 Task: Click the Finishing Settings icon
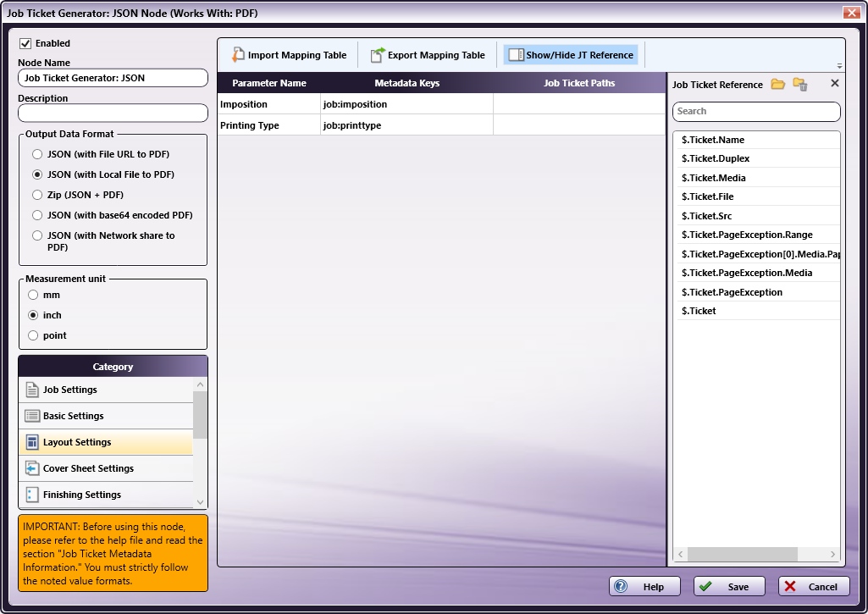(32, 495)
